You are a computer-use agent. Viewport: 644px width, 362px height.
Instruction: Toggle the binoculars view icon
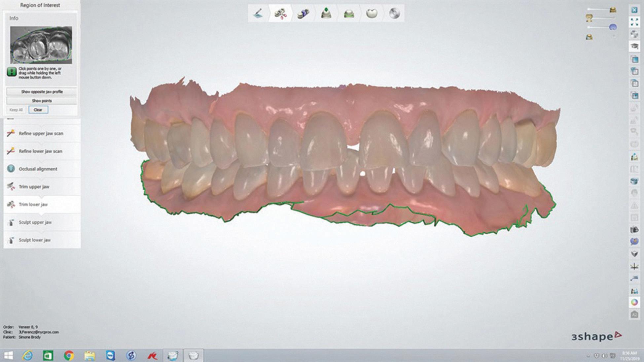tap(634, 291)
